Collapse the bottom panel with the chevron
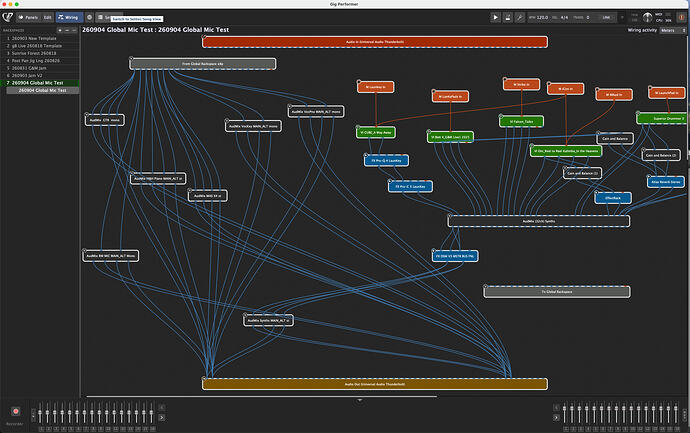This screenshot has width=690, height=433. point(360,400)
